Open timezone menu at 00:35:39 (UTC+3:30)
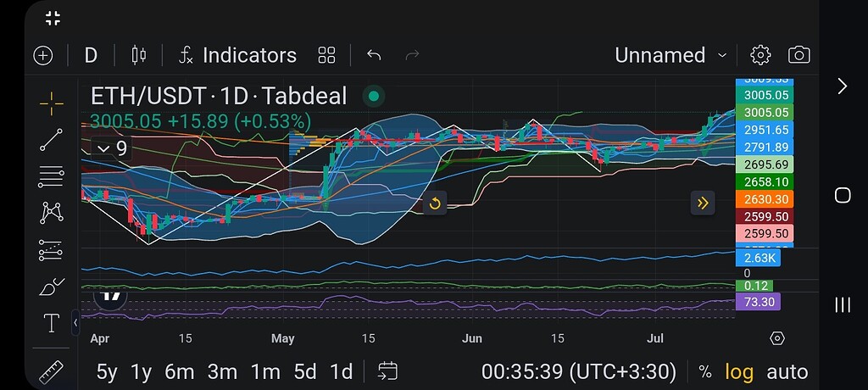The width and height of the screenshot is (868, 390). tap(578, 371)
